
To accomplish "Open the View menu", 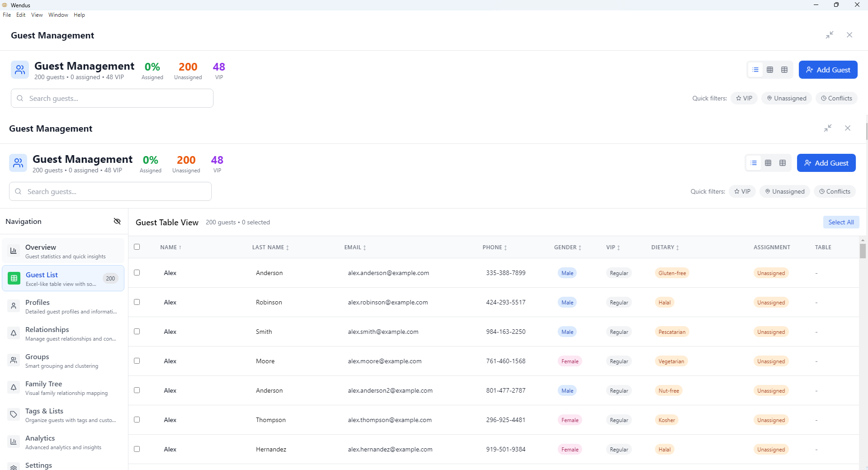I will 36,14.
